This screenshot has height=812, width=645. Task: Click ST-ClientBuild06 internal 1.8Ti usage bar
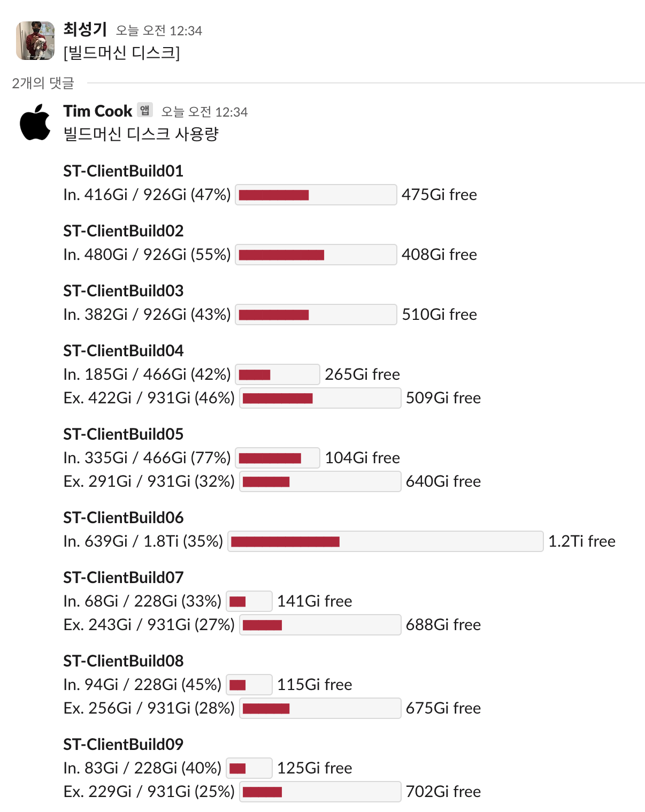coord(385,541)
